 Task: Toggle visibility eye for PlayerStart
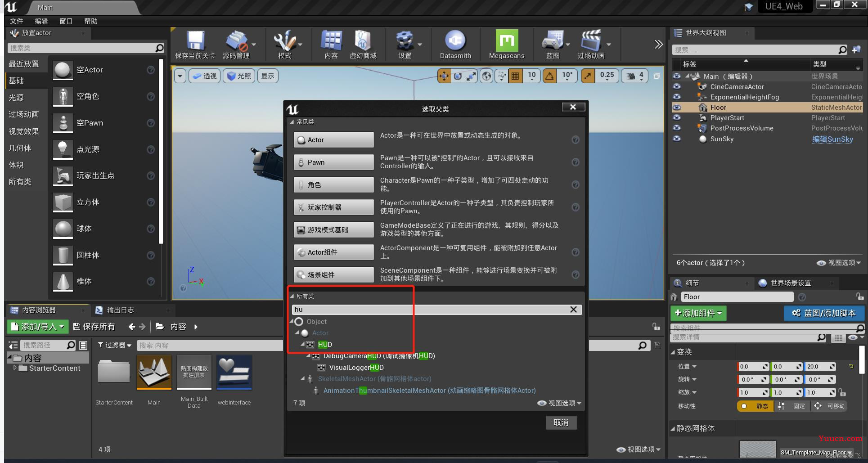click(x=677, y=118)
